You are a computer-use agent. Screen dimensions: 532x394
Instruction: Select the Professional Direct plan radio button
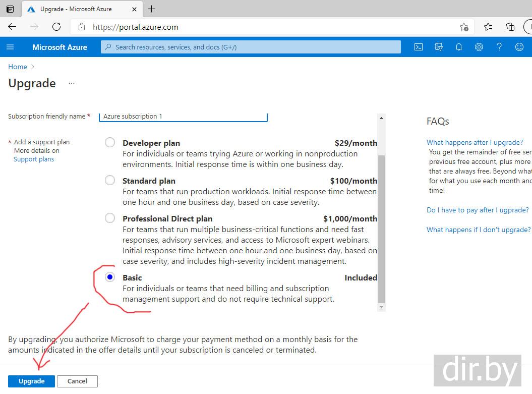click(109, 218)
